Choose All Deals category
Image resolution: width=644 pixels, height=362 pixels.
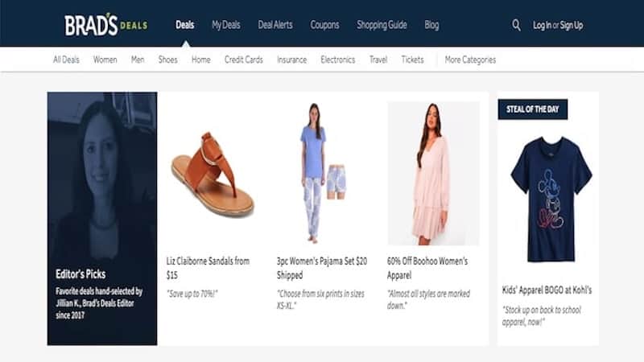[66, 60]
